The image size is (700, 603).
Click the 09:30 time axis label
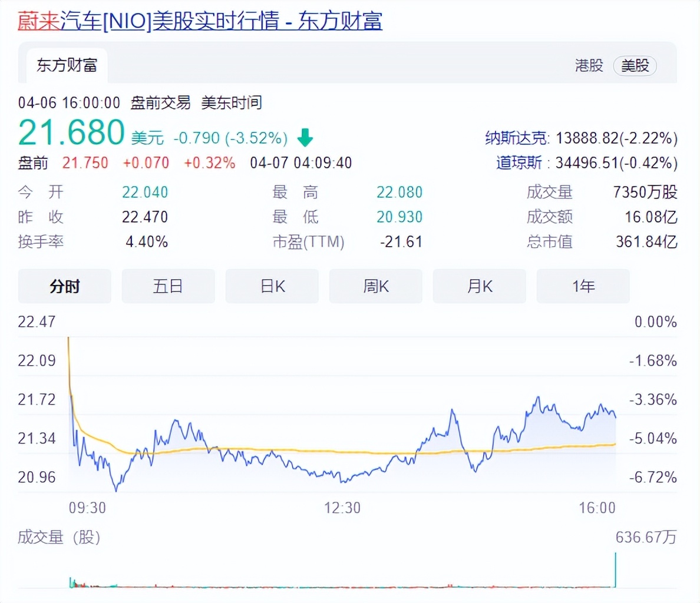[87, 508]
